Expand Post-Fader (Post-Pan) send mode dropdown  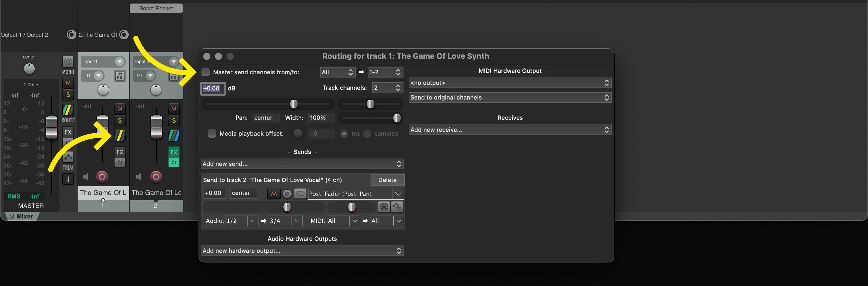[x=398, y=194]
